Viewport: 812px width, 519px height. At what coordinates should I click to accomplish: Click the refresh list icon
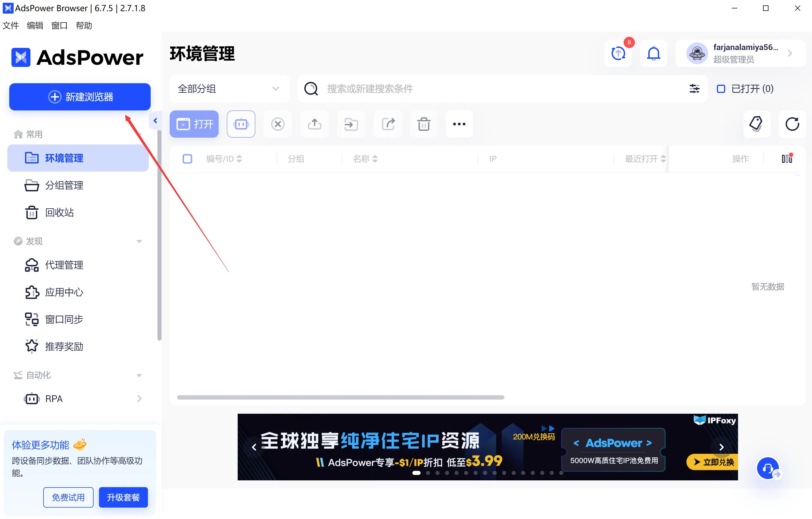(x=792, y=124)
